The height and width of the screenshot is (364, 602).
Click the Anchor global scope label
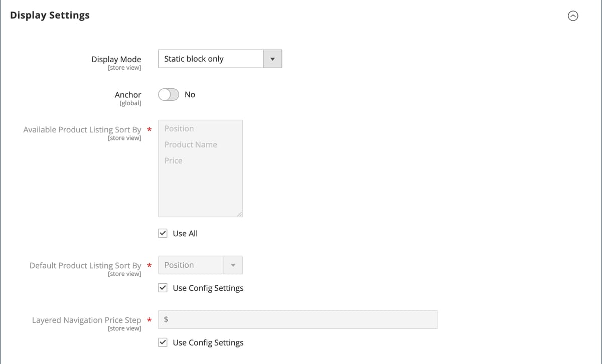pyautogui.click(x=130, y=103)
